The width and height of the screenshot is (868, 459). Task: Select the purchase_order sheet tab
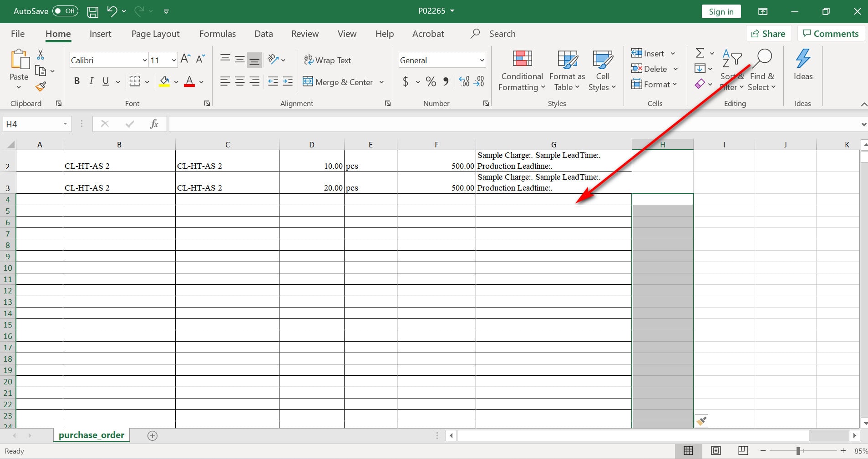pos(91,435)
